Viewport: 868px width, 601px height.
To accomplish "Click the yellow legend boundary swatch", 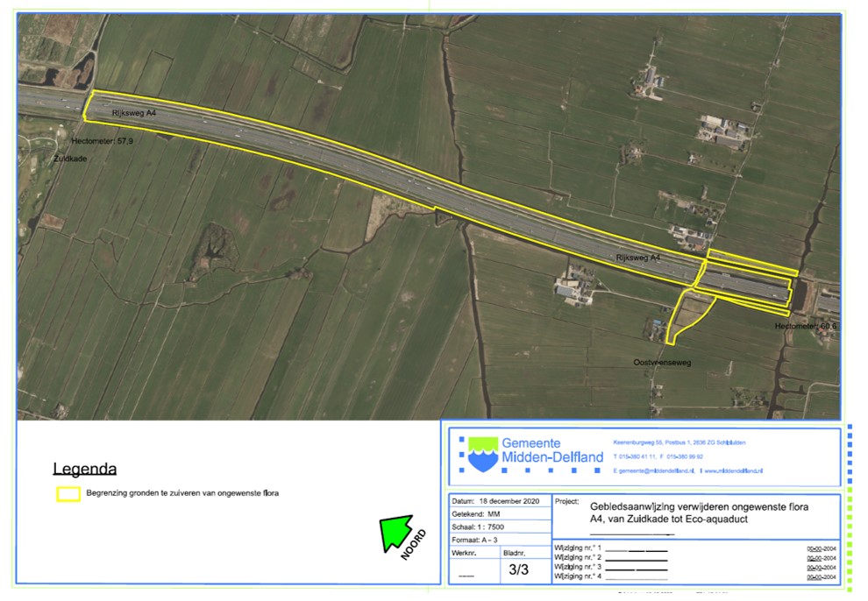I will coord(68,494).
